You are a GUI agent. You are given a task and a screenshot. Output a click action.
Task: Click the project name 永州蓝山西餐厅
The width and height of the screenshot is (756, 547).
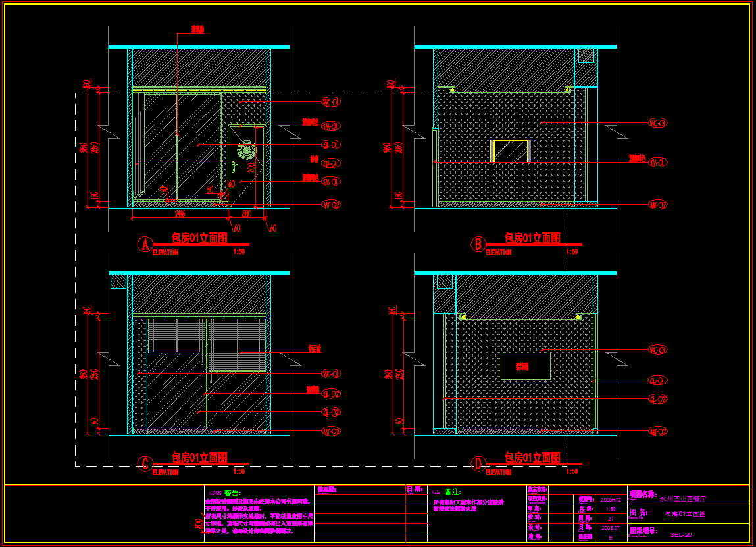pos(683,499)
